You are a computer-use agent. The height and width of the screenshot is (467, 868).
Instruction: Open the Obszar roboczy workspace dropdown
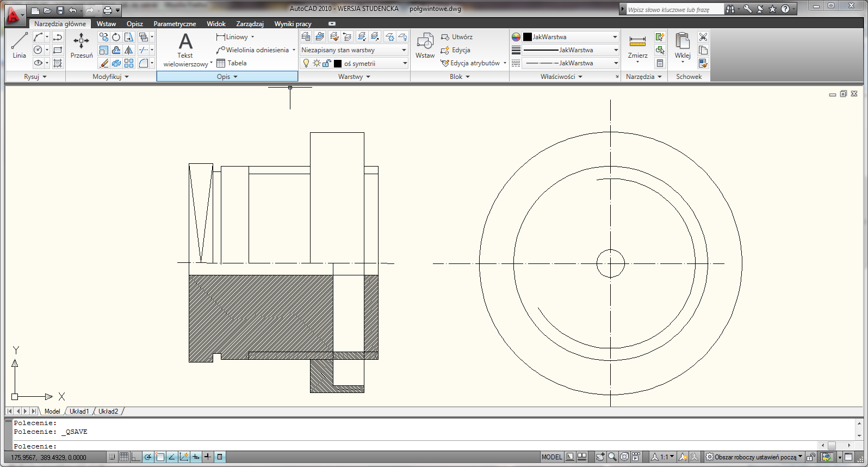pos(754,457)
